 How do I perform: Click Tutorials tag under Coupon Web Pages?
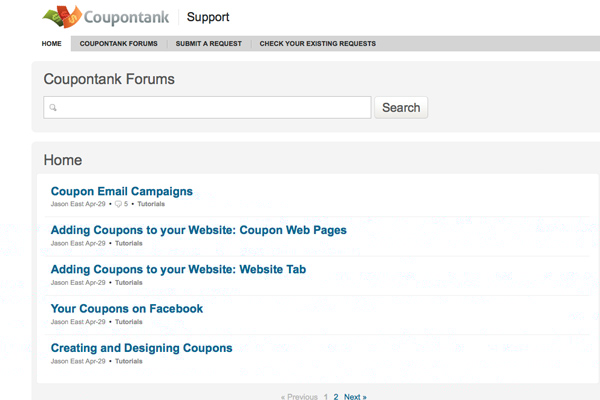[x=129, y=243]
